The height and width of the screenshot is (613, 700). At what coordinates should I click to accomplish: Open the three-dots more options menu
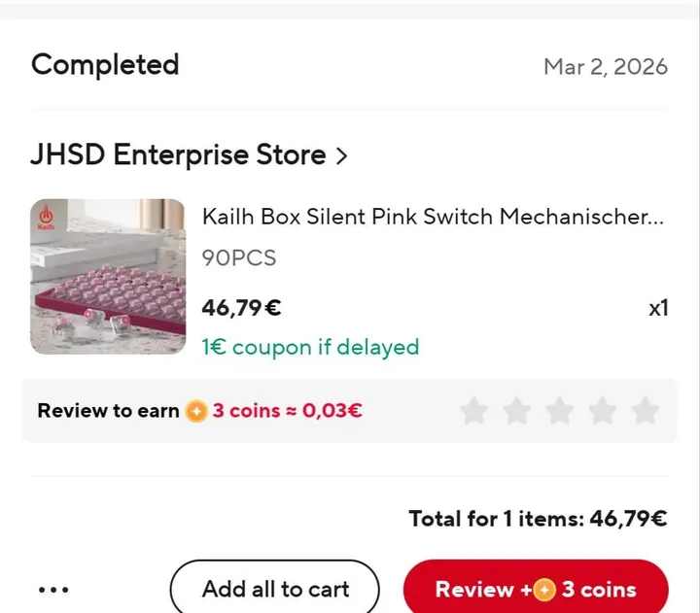[53, 590]
